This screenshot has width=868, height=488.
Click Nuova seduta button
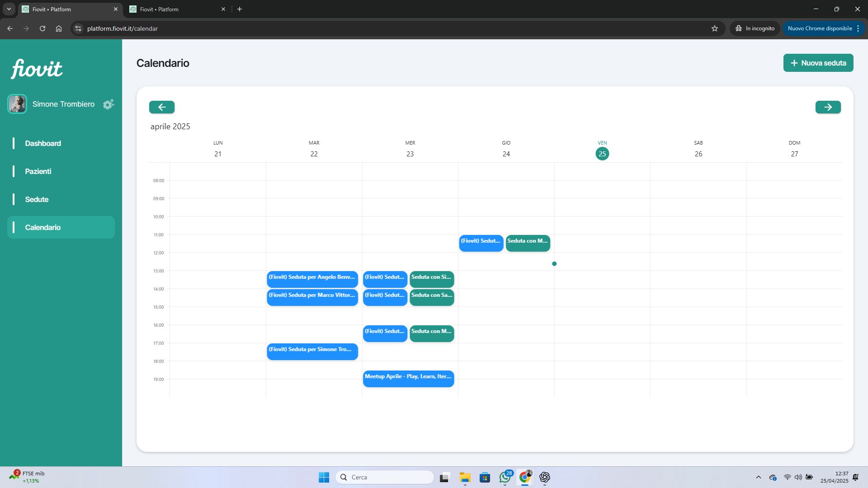818,63
